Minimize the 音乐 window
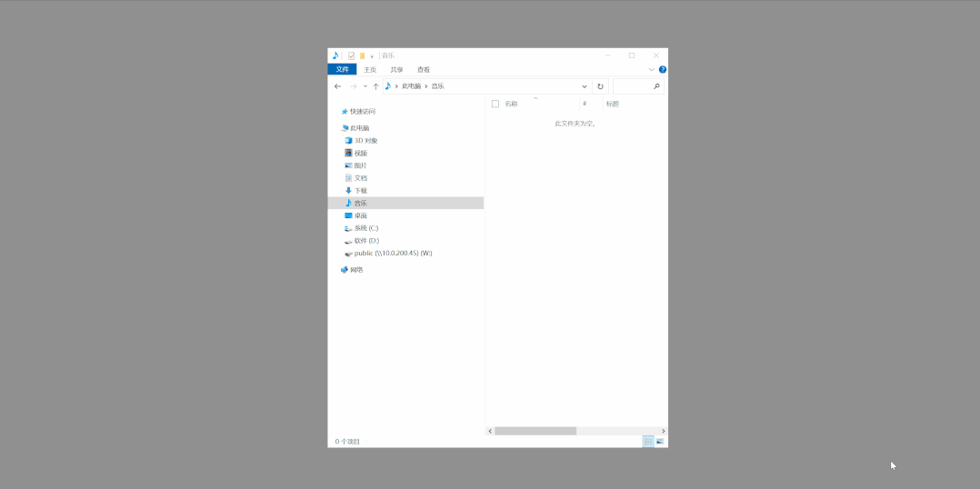This screenshot has width=980, height=489. coord(607,55)
